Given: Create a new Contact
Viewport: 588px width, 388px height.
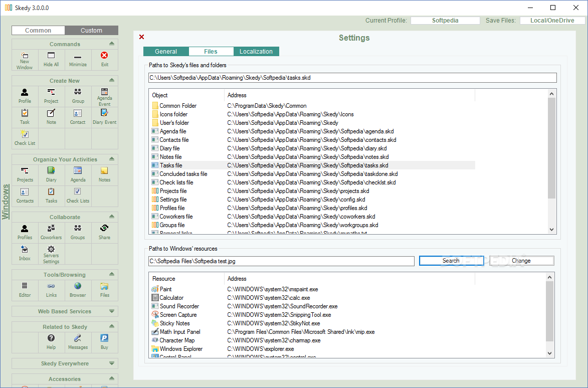Looking at the screenshot, I should 78,117.
